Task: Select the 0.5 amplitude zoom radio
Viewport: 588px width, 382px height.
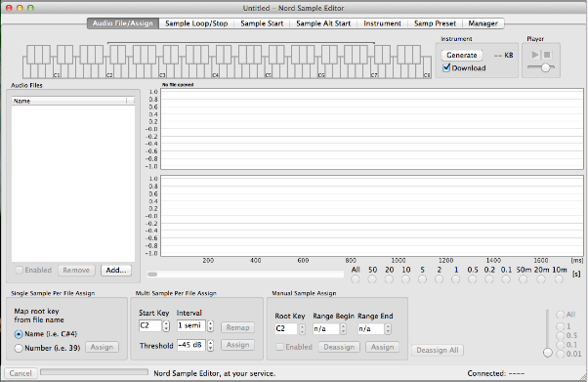Action: click(561, 335)
